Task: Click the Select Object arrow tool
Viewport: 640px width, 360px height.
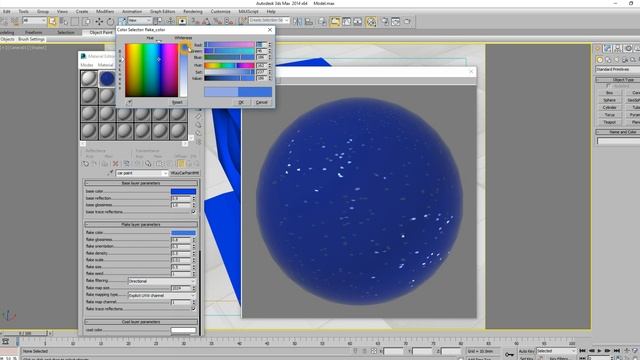Action: (x=52, y=21)
